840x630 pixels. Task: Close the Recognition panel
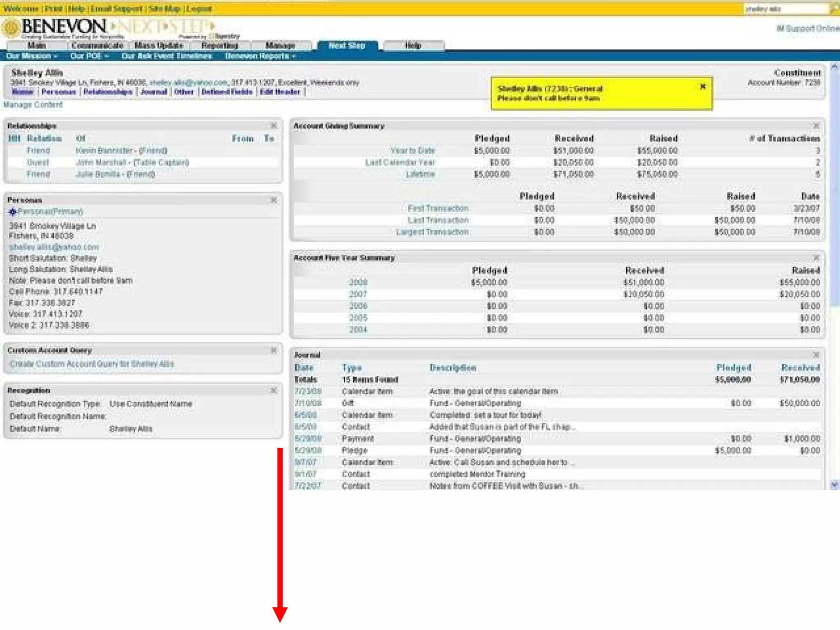[274, 390]
